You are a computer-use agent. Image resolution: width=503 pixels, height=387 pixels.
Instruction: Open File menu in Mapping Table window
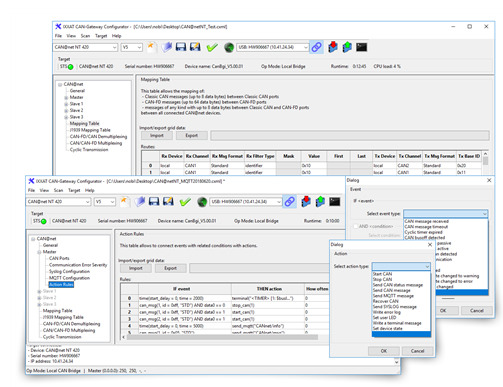tap(58, 36)
